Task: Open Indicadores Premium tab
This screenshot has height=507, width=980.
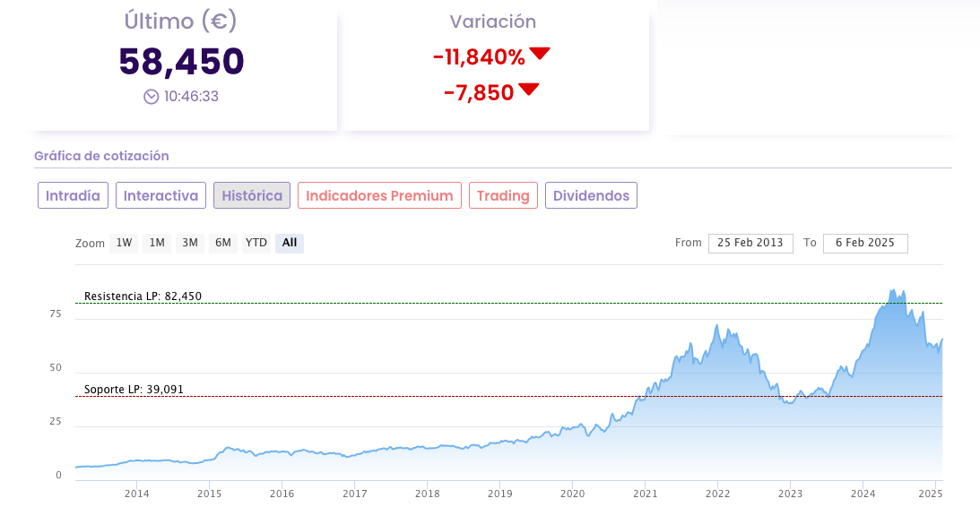Action: click(x=379, y=195)
